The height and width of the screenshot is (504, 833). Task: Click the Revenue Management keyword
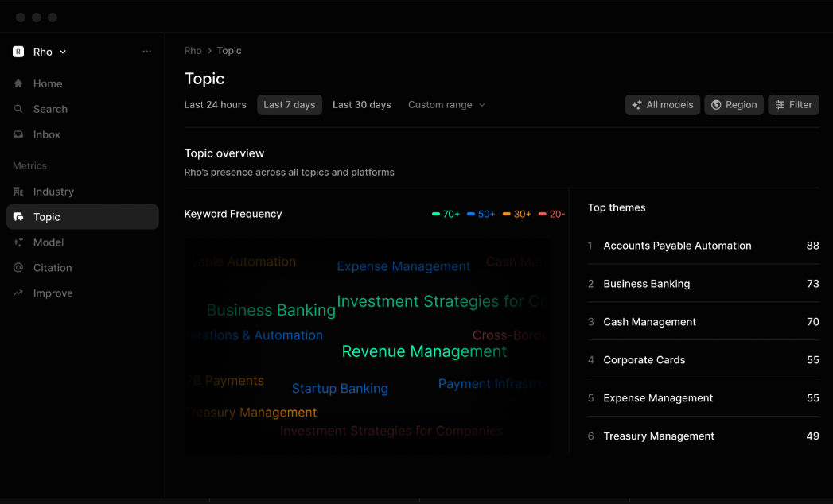(x=424, y=351)
